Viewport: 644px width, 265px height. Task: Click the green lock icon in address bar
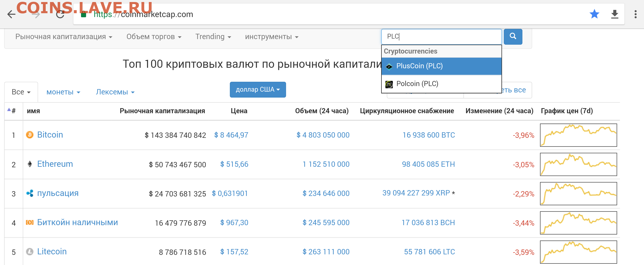pyautogui.click(x=84, y=14)
